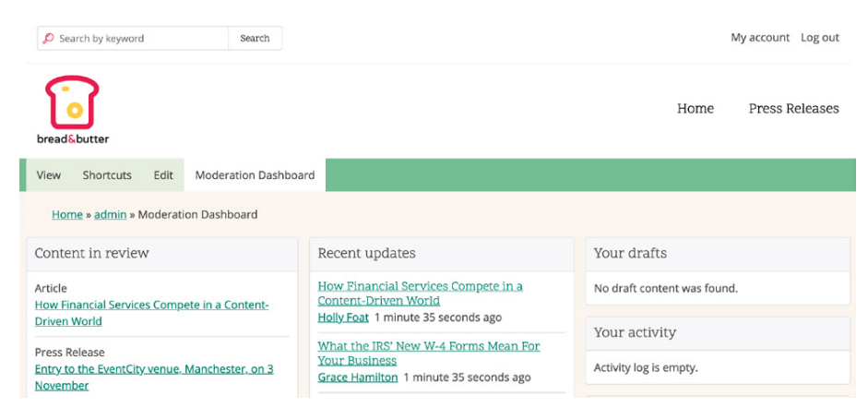Focus the Search by keyword field
The image size is (868, 408).
pyautogui.click(x=133, y=38)
